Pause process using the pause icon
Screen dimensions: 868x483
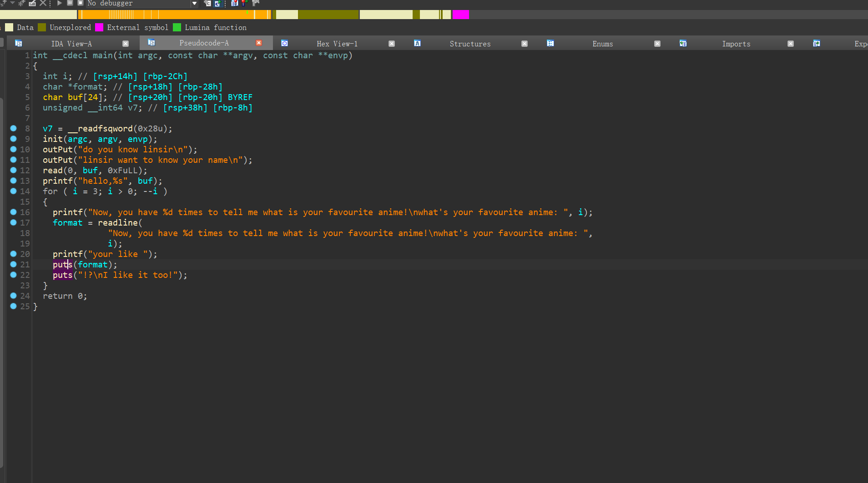70,3
